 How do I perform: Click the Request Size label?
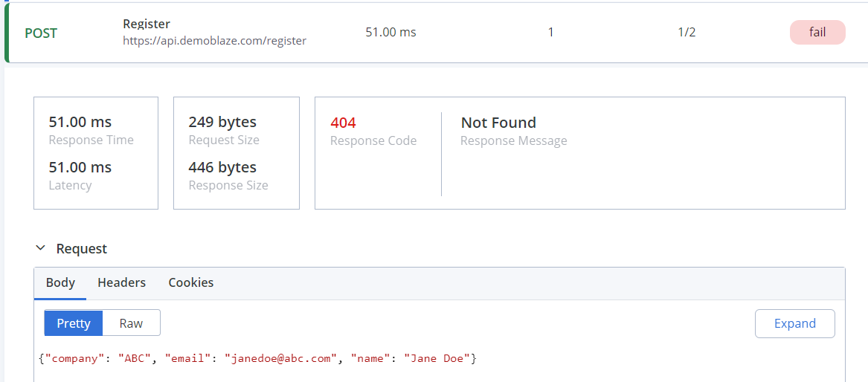coord(224,140)
